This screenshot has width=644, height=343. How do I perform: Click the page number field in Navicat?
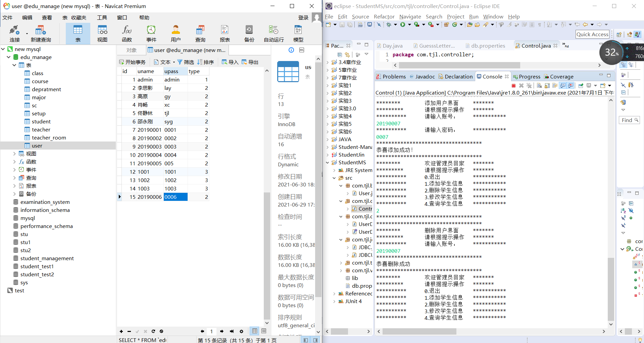211,331
